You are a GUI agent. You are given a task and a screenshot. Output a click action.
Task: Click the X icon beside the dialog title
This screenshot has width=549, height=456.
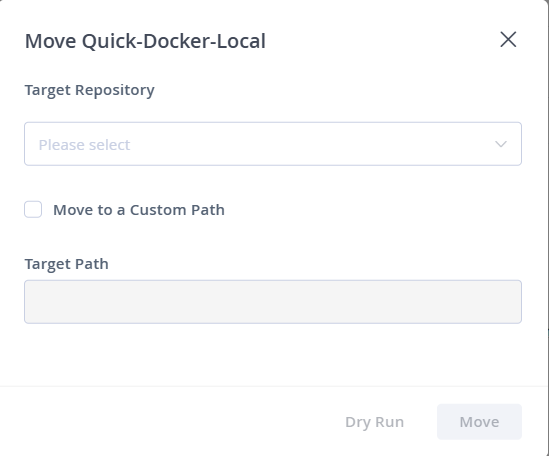(508, 39)
